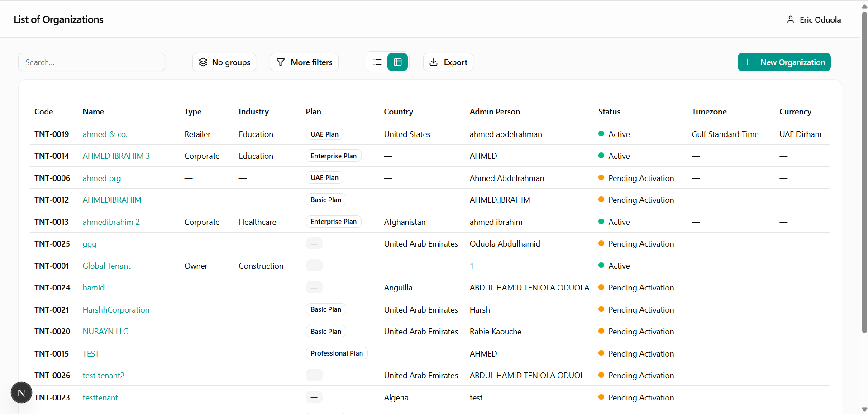Screen dimensions: 868x414
Task: Click the Enterprise Plan badge for TNT-0014
Action: click(334, 156)
